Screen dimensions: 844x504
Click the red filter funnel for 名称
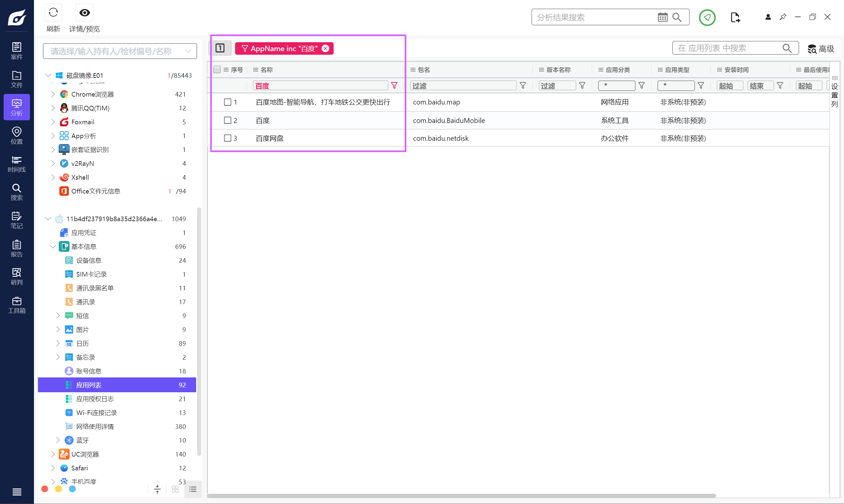click(394, 86)
